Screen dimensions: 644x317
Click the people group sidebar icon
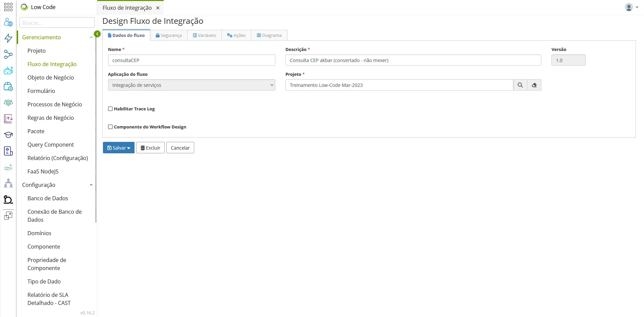pyautogui.click(x=8, y=103)
